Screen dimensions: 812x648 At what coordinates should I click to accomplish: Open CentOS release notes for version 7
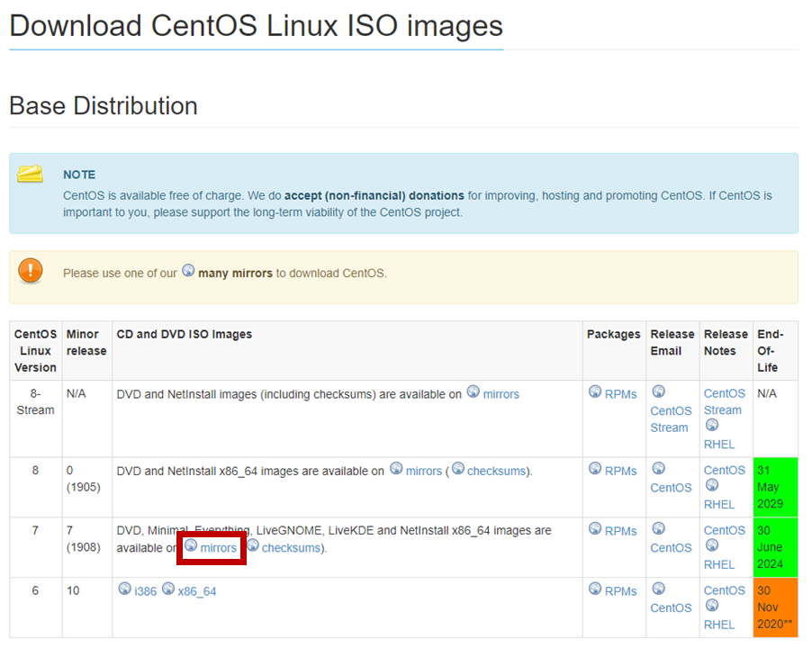point(724,530)
